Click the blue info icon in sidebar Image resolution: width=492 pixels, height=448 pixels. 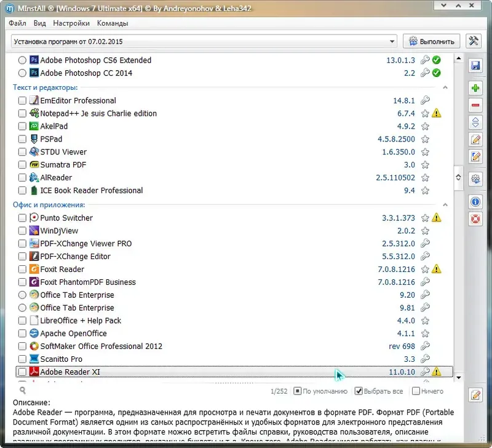(475, 202)
